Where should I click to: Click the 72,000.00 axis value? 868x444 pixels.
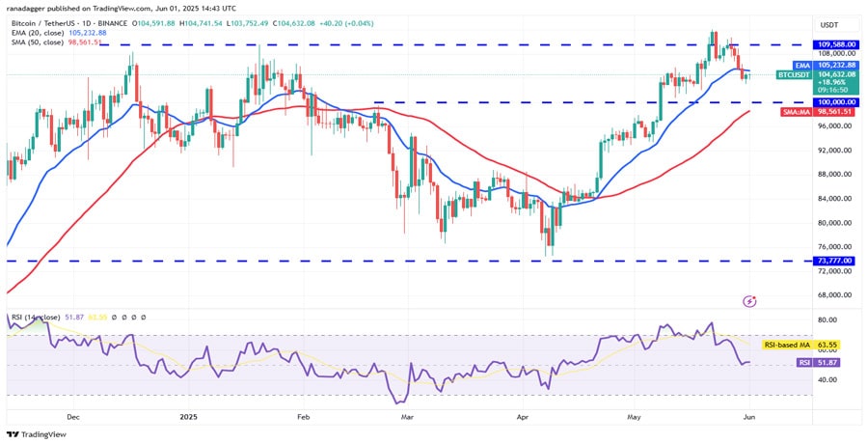835,271
